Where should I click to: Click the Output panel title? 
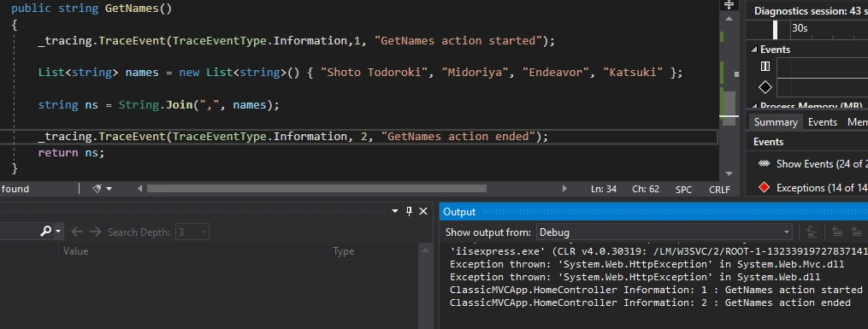[459, 212]
